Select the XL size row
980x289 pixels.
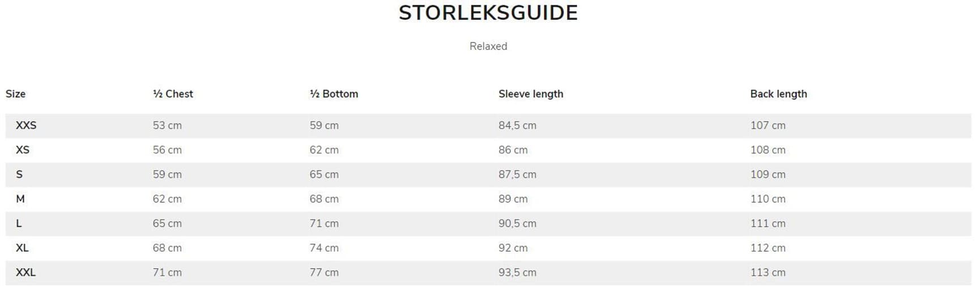(x=22, y=248)
